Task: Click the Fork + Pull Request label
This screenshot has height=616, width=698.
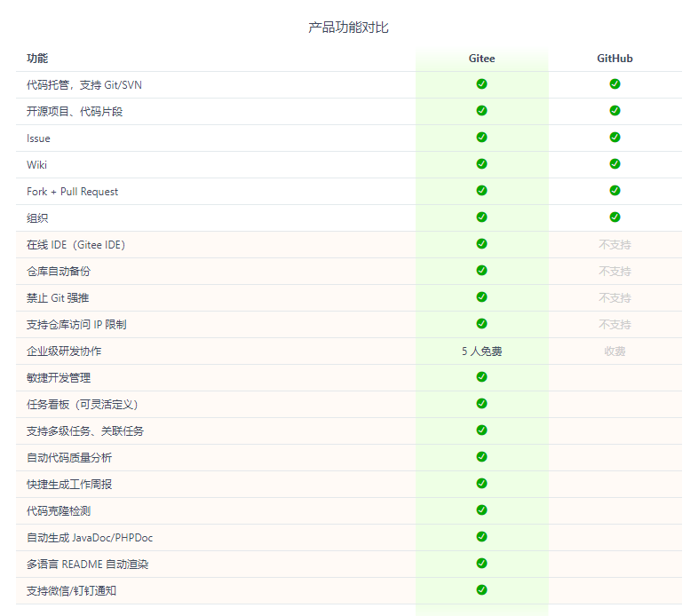Action: pos(72,192)
